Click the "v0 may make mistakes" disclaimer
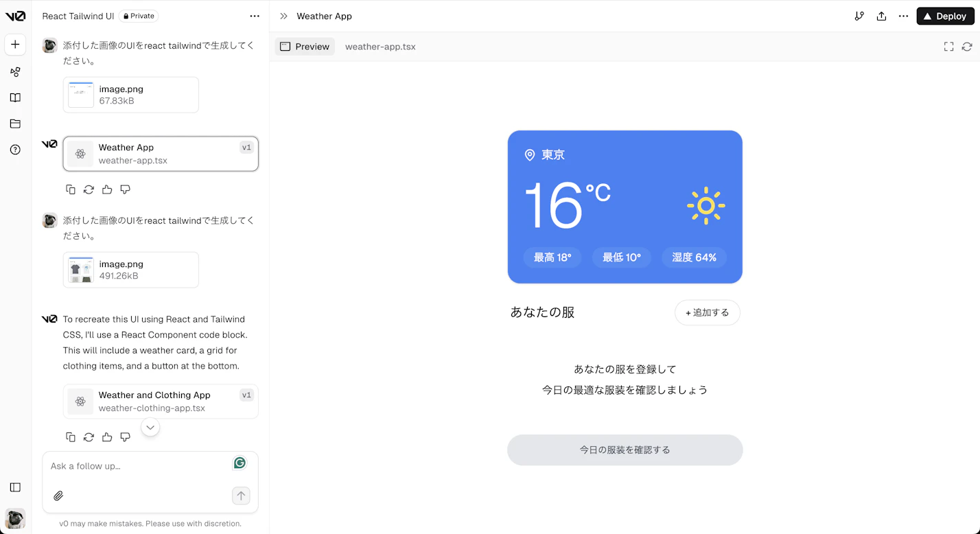This screenshot has width=980, height=534. pos(150,523)
